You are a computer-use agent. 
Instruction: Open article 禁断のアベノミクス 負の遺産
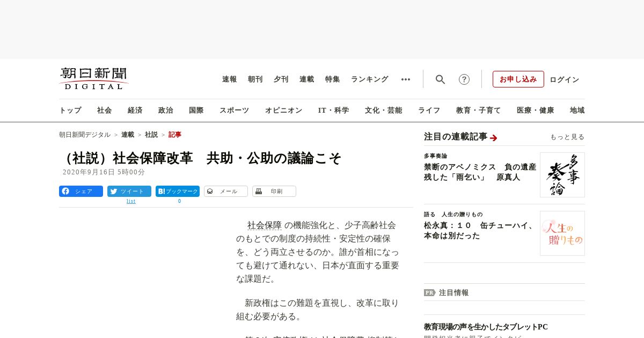point(480,172)
